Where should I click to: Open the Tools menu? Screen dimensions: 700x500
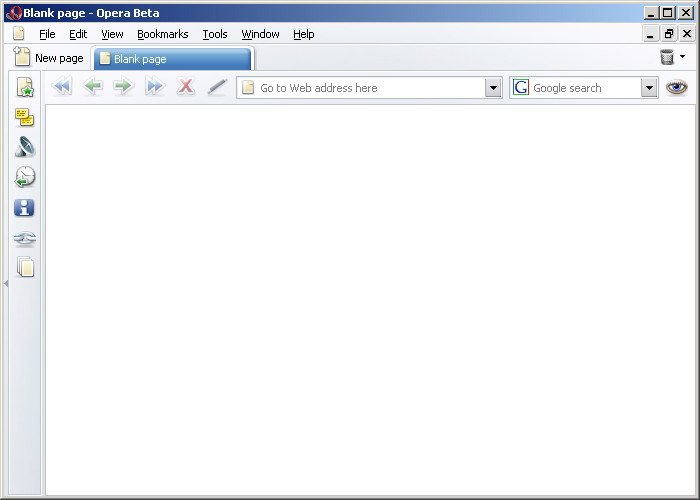point(214,34)
